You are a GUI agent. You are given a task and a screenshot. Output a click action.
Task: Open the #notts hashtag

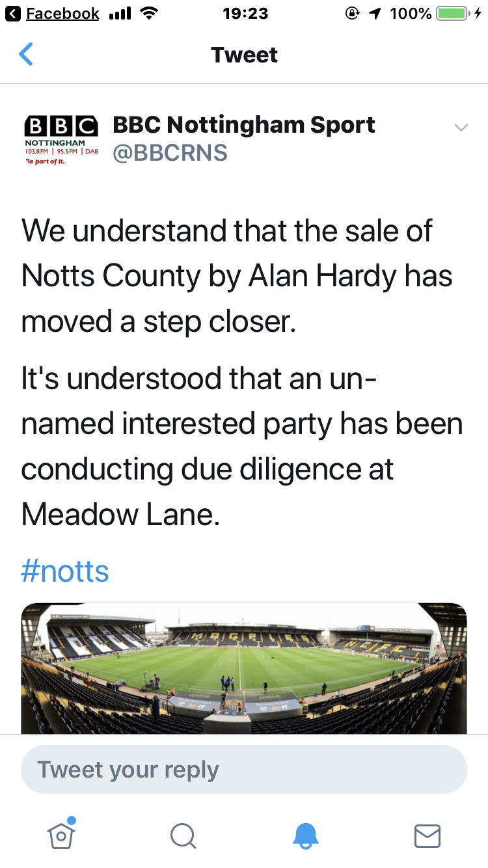65,571
